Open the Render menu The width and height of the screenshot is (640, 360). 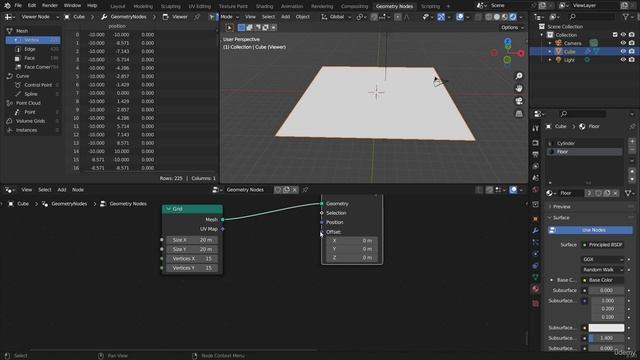click(x=50, y=5)
